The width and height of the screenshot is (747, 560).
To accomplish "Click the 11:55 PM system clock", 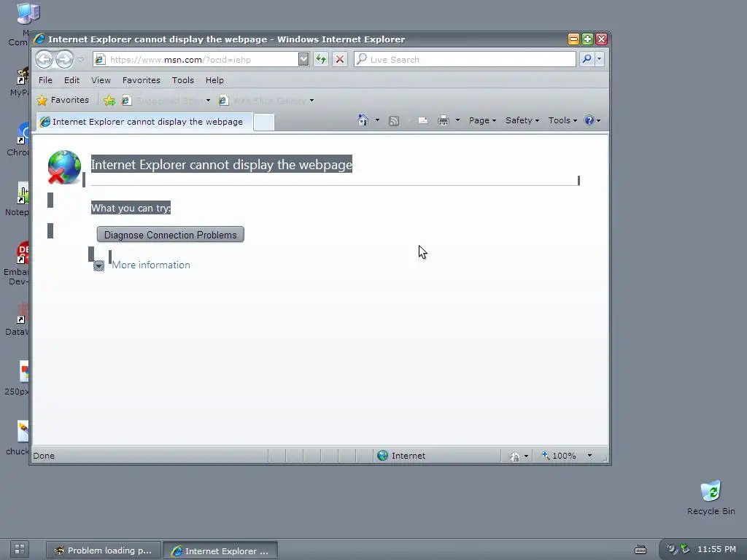I will [716, 549].
